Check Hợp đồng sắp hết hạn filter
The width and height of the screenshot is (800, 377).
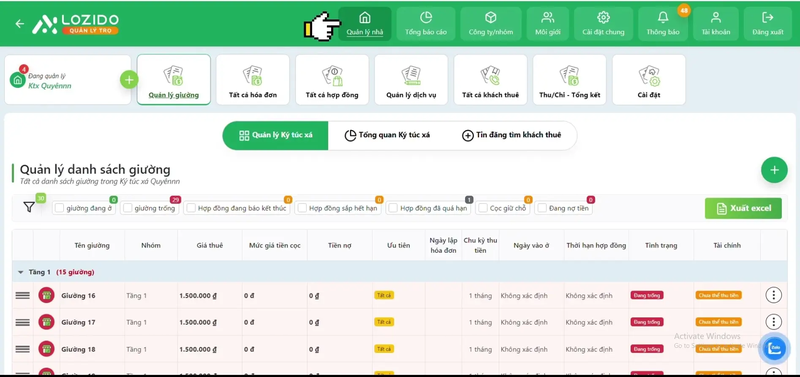pos(303,208)
